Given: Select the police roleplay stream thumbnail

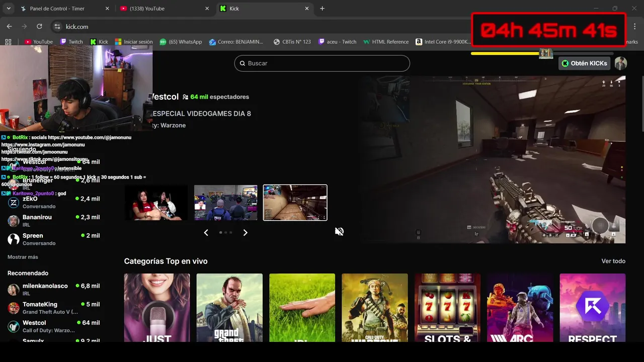Looking at the screenshot, I should coord(226,203).
